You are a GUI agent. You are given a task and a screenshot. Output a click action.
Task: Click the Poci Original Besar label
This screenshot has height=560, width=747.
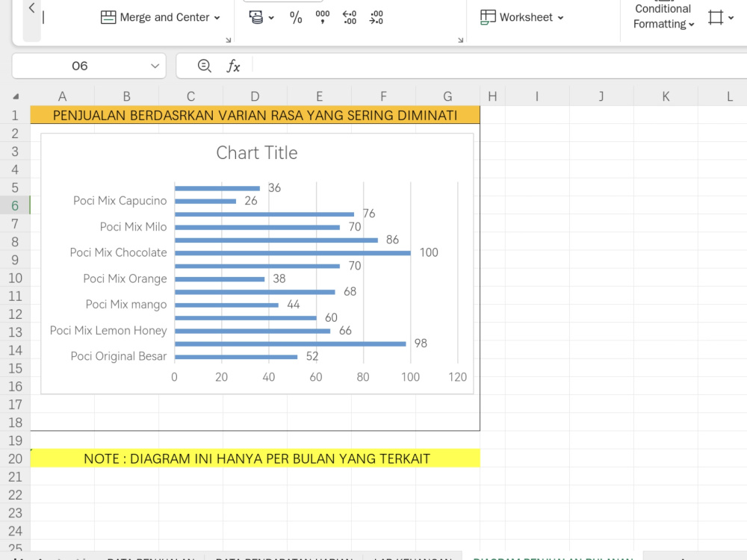coord(119,356)
